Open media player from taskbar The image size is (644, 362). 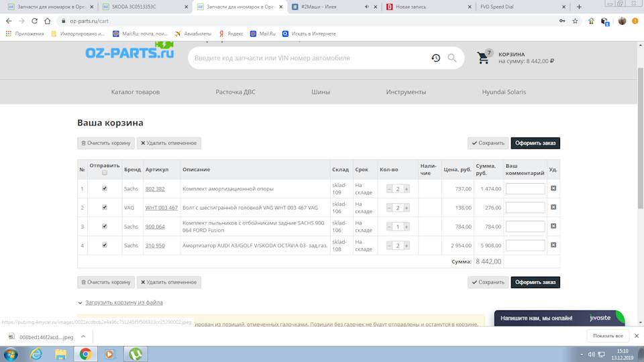[109, 354]
